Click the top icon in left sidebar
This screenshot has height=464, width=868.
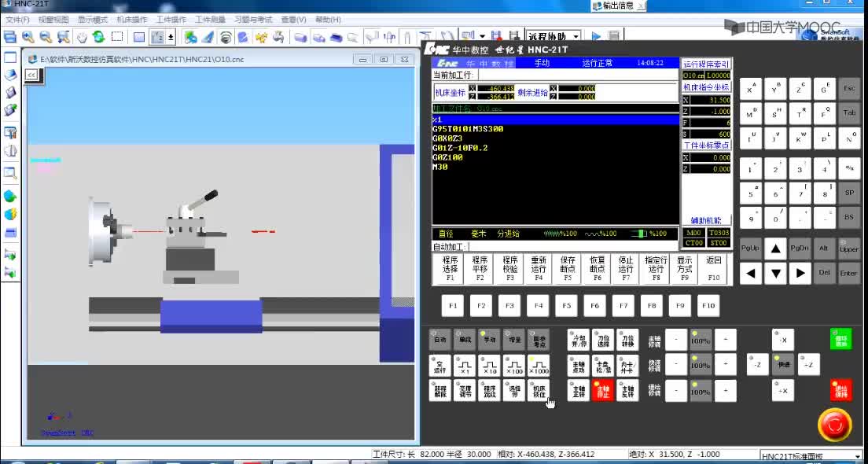[10, 57]
